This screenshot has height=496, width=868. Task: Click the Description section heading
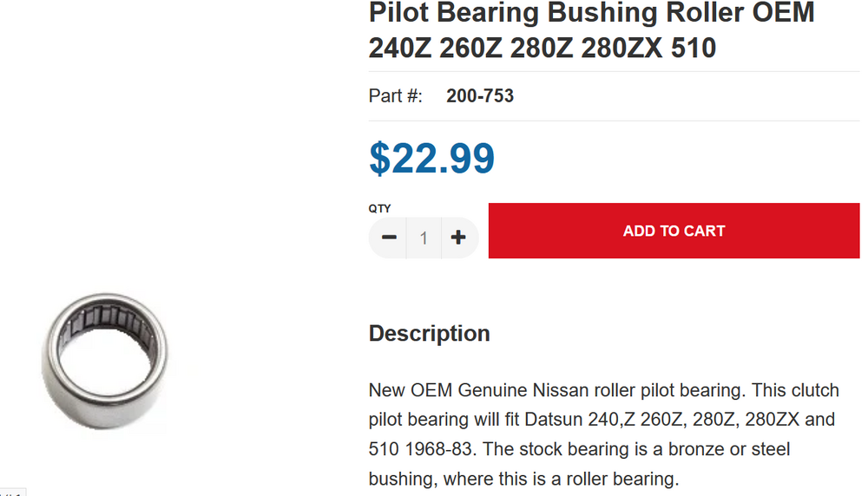coord(430,334)
